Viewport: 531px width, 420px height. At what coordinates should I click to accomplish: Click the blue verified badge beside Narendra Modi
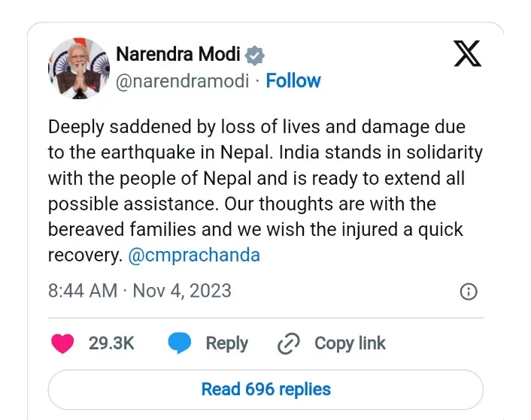(256, 55)
